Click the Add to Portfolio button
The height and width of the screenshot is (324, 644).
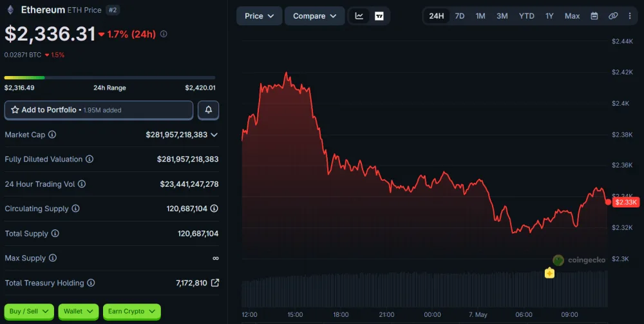[99, 110]
